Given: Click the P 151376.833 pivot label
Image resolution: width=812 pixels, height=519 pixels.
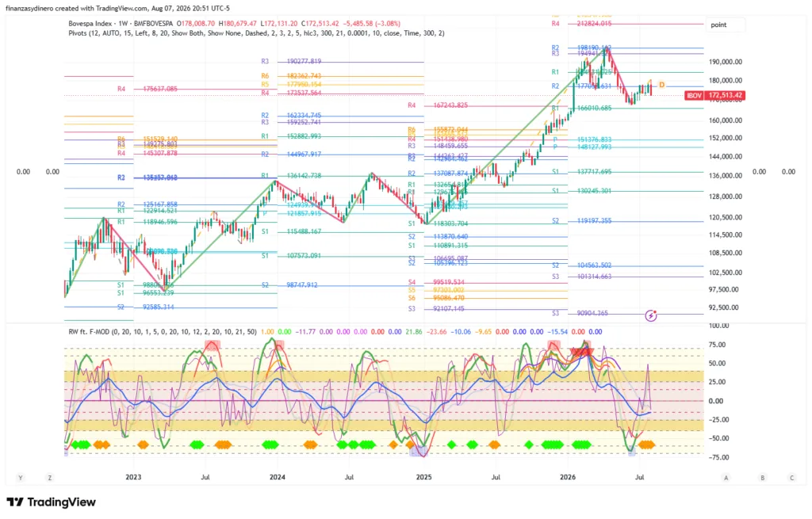Looking at the screenshot, I should pos(583,139).
